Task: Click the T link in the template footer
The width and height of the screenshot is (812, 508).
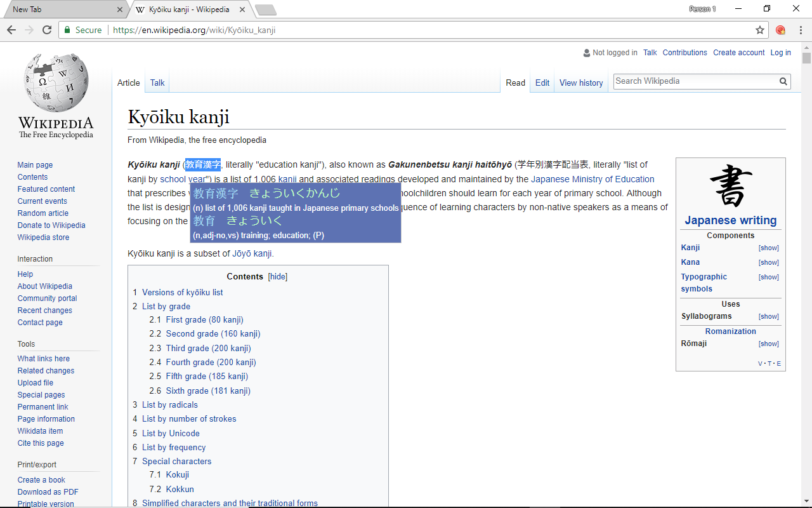Action: [x=769, y=364]
